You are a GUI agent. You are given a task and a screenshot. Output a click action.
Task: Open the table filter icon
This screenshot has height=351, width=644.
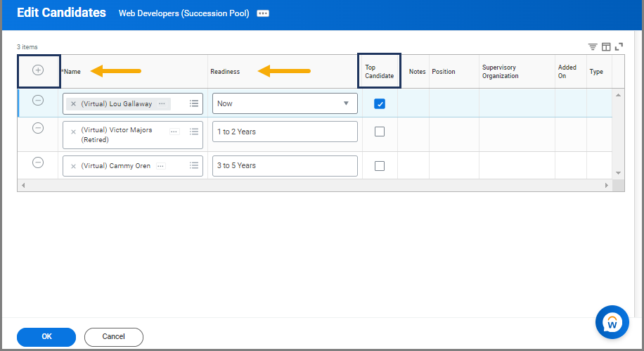(593, 46)
